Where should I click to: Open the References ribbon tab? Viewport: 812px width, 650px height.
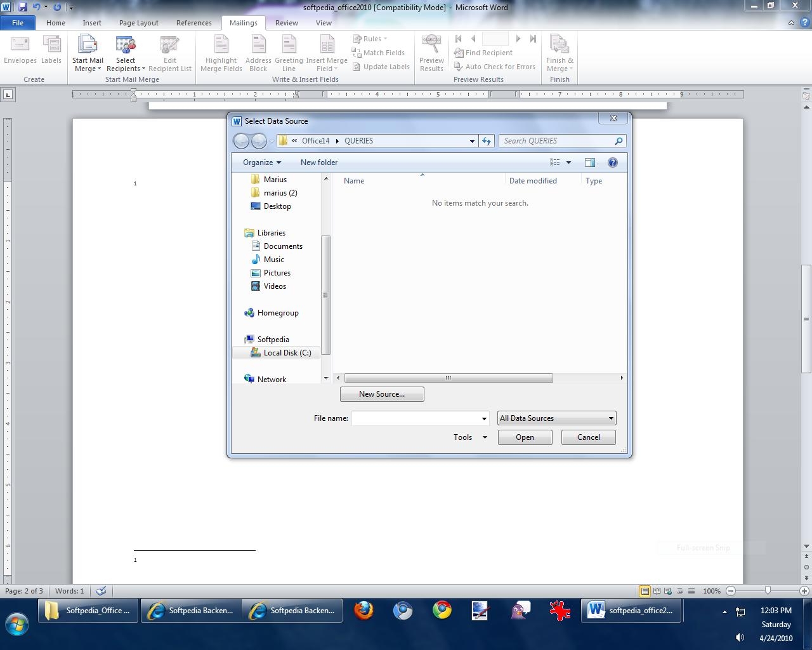coord(193,23)
